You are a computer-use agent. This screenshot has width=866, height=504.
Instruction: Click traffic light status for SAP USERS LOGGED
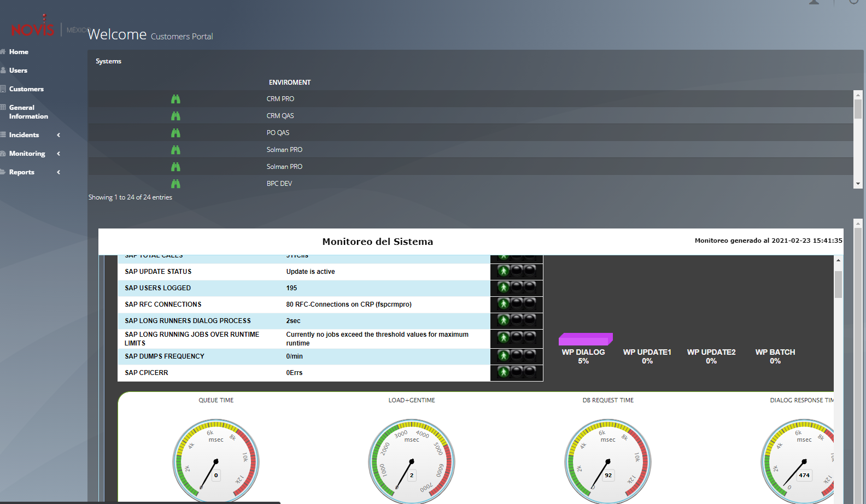click(516, 288)
